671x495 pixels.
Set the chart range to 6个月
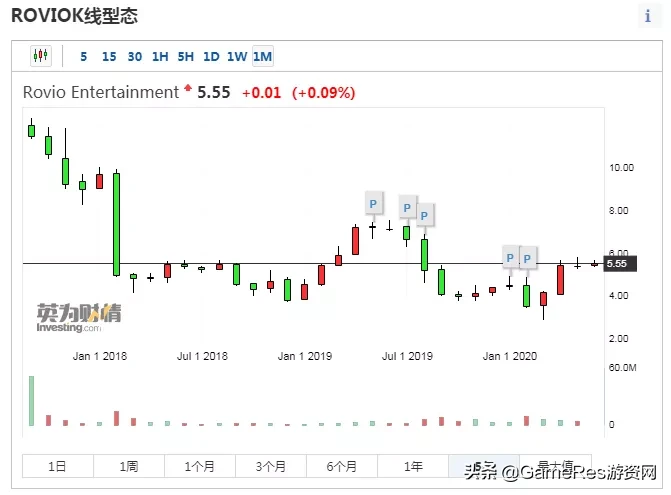[x=342, y=466]
